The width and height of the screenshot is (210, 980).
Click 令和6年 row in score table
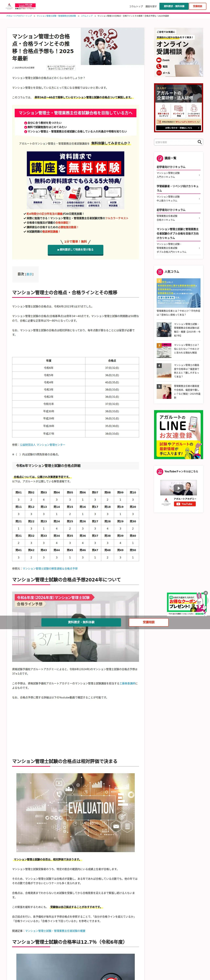[x=75, y=368]
